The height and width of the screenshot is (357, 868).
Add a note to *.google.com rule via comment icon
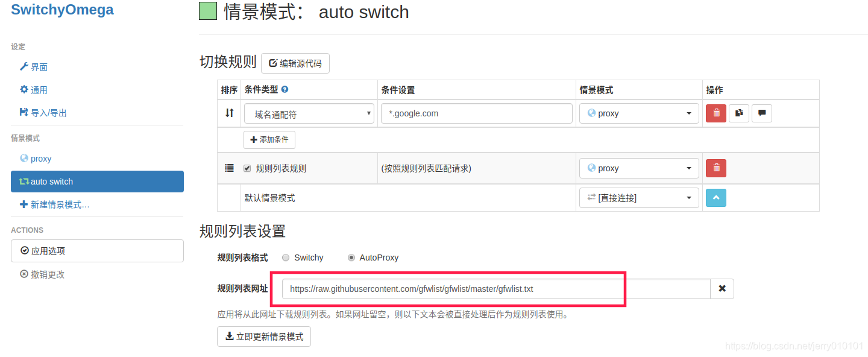762,113
